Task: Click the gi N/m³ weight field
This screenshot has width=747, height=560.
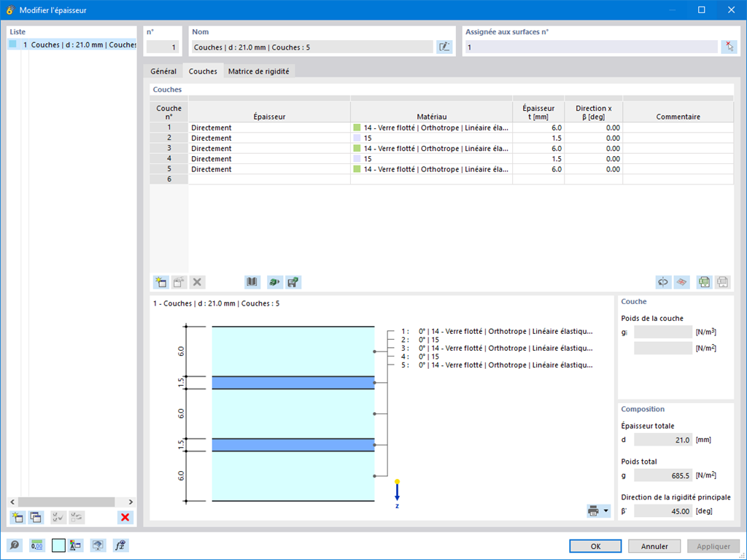Action: [662, 332]
